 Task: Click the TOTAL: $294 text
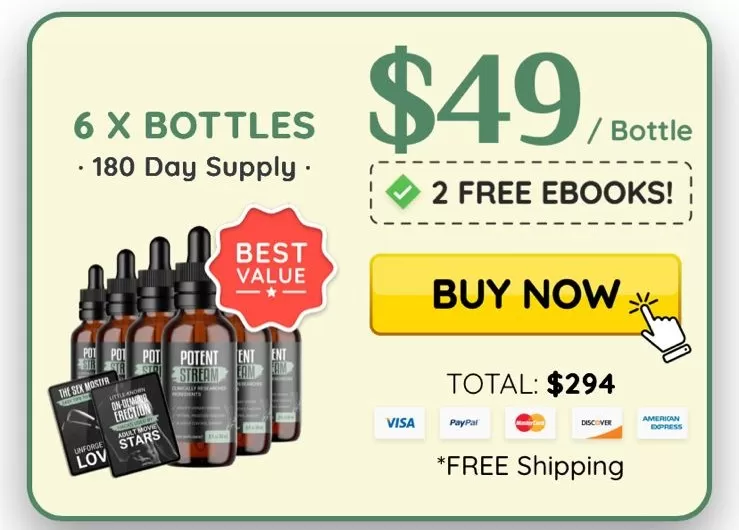click(x=531, y=383)
